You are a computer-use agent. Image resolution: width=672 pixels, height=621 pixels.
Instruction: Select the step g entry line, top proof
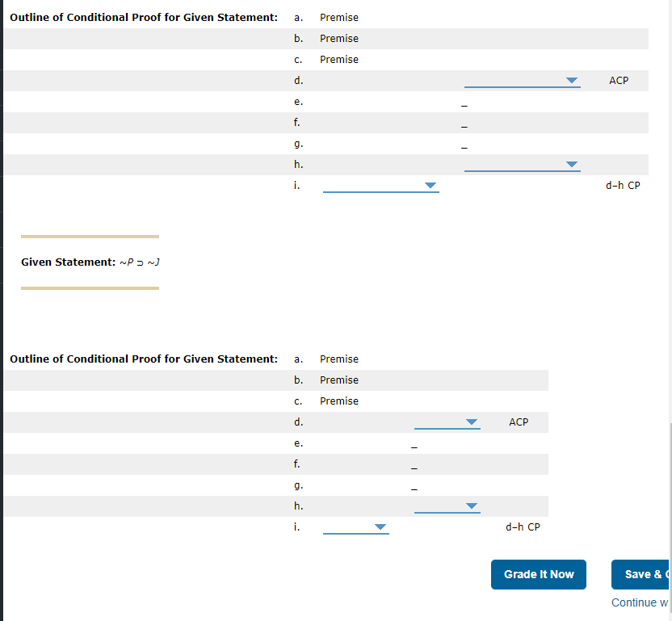[464, 145]
